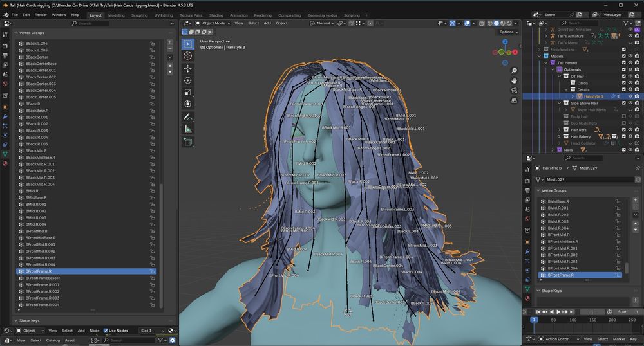Select the Measure tool
644x346 pixels.
[187, 129]
